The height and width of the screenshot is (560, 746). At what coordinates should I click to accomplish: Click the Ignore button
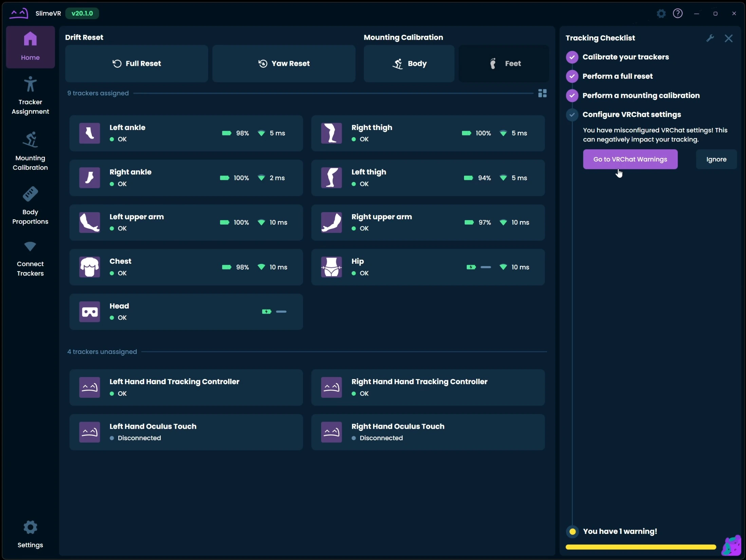[x=716, y=159]
